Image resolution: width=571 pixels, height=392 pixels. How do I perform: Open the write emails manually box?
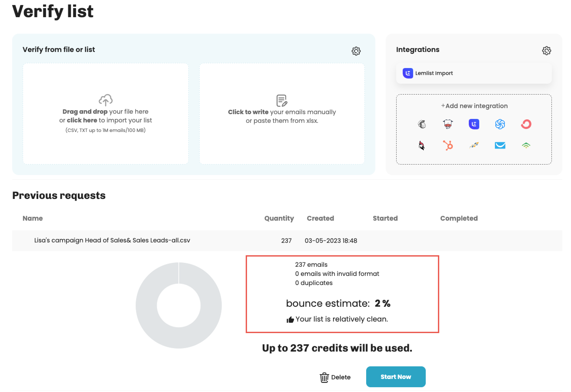coord(282,114)
